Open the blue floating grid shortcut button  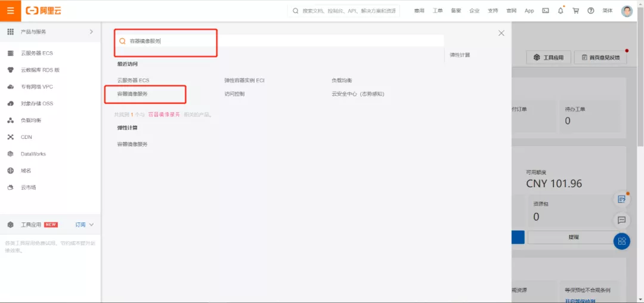point(621,241)
